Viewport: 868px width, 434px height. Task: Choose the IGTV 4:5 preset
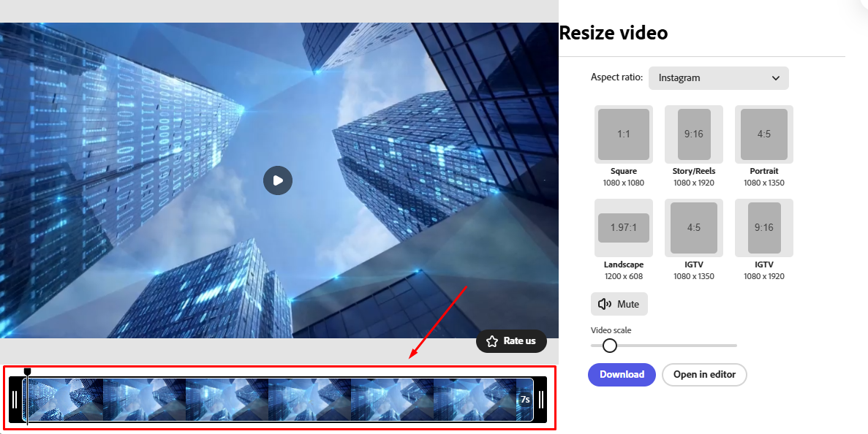click(694, 228)
